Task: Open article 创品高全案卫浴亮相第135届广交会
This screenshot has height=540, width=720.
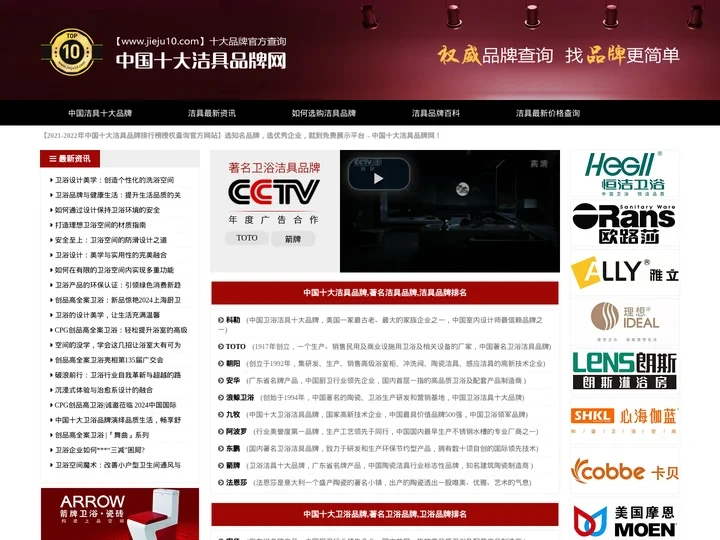Action: tap(109, 360)
